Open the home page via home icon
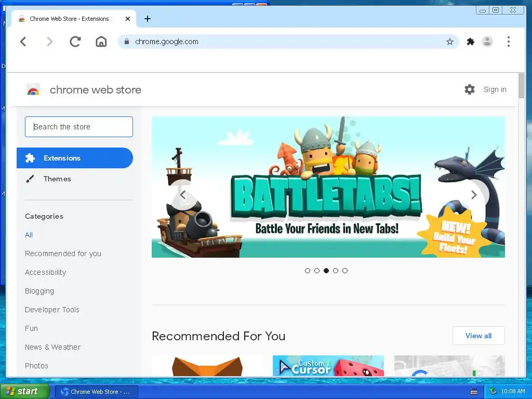 pyautogui.click(x=101, y=42)
